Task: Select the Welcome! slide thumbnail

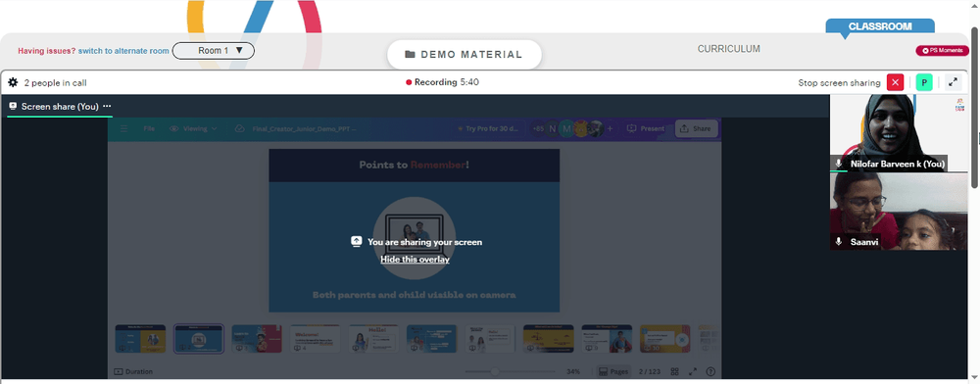Action: 315,338
